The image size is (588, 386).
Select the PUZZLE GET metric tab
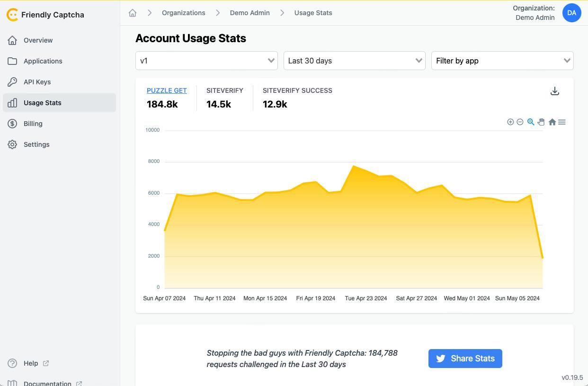coord(167,90)
